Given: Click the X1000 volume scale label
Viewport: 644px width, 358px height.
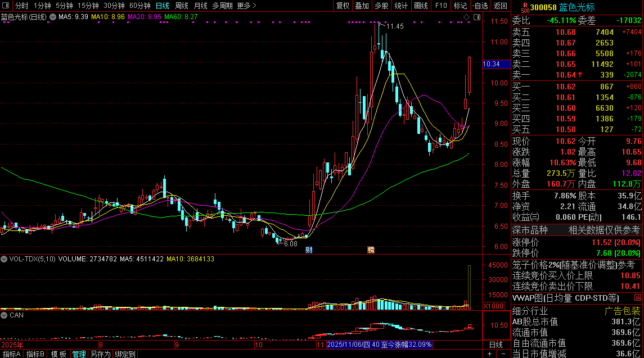Looking at the screenshot, I should (x=494, y=306).
